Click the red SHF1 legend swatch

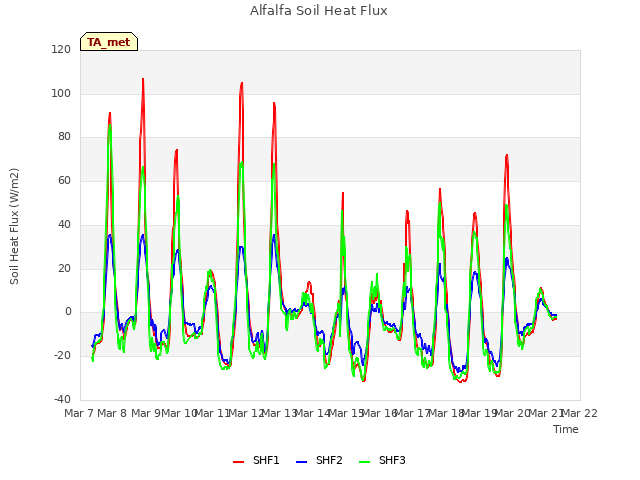(x=238, y=462)
